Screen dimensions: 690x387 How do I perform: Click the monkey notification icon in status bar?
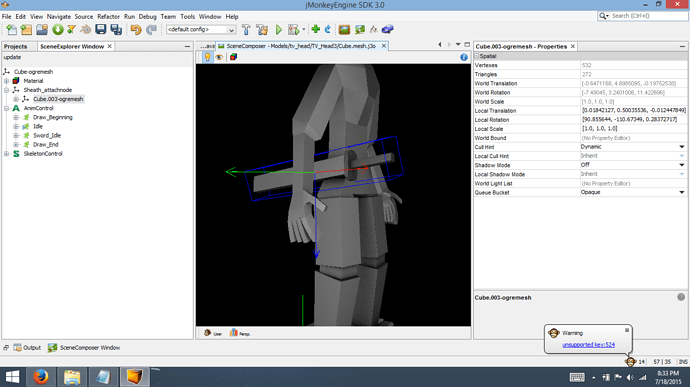tap(631, 361)
